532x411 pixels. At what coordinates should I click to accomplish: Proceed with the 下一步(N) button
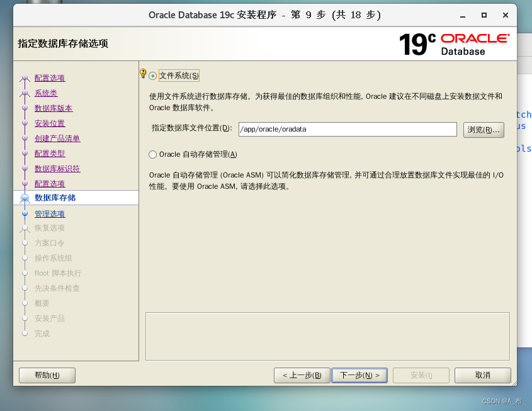pos(359,375)
